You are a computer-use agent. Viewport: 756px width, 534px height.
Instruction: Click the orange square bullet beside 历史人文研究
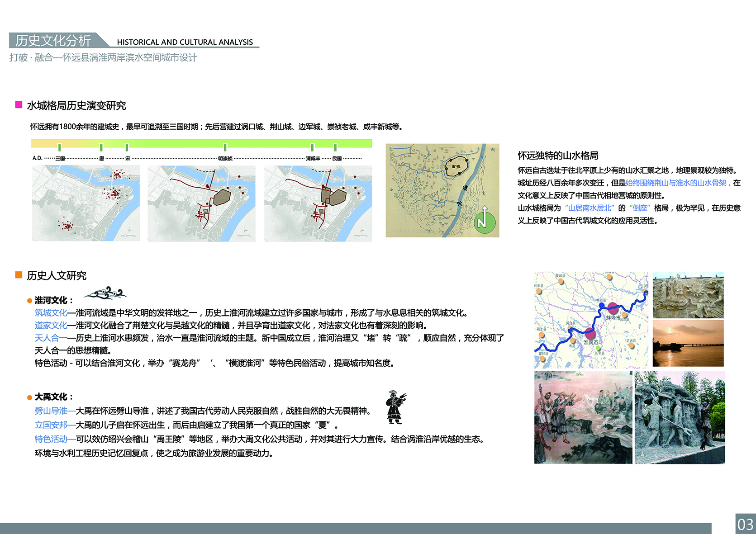19,275
